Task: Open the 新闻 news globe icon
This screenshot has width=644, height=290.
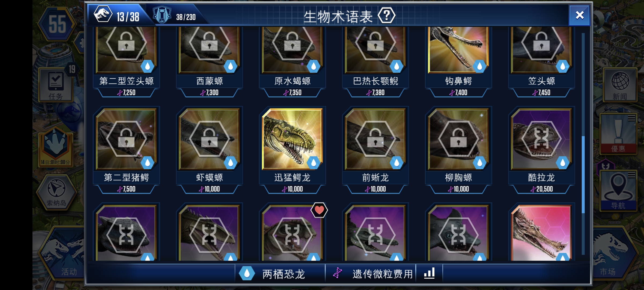Action: [620, 85]
